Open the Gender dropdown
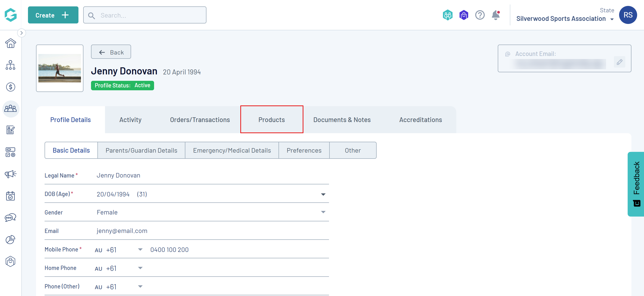This screenshot has width=644, height=296. pos(323,212)
